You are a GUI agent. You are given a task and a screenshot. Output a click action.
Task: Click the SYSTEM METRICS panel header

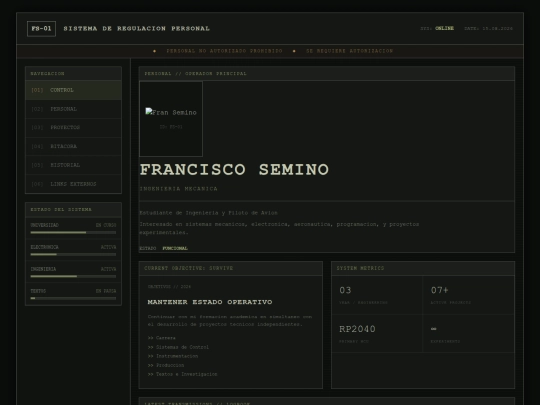coord(423,268)
